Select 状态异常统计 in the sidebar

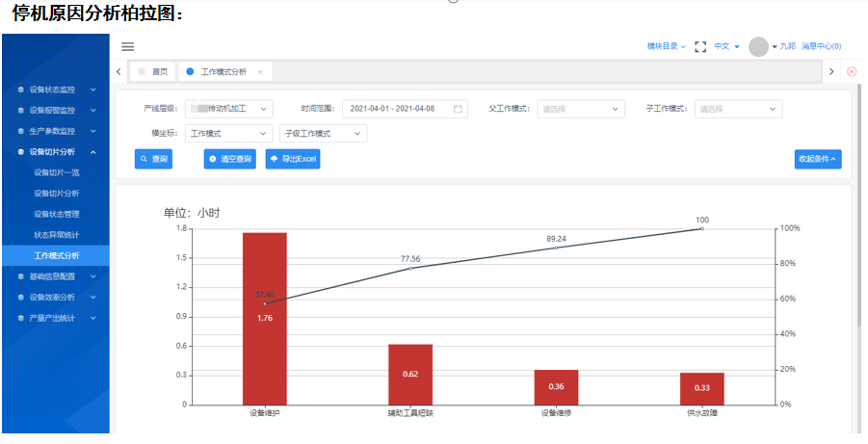(56, 235)
